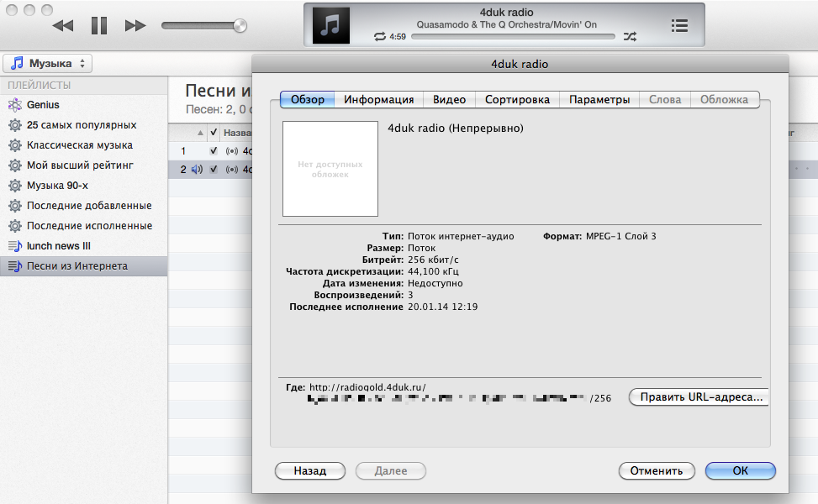Skip forward to the next track
The width and height of the screenshot is (818, 504).
[135, 26]
